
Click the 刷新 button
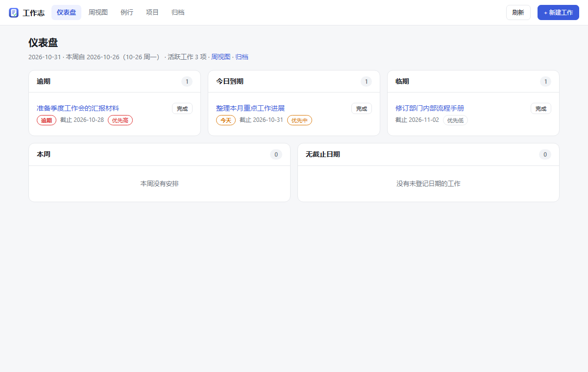click(518, 12)
